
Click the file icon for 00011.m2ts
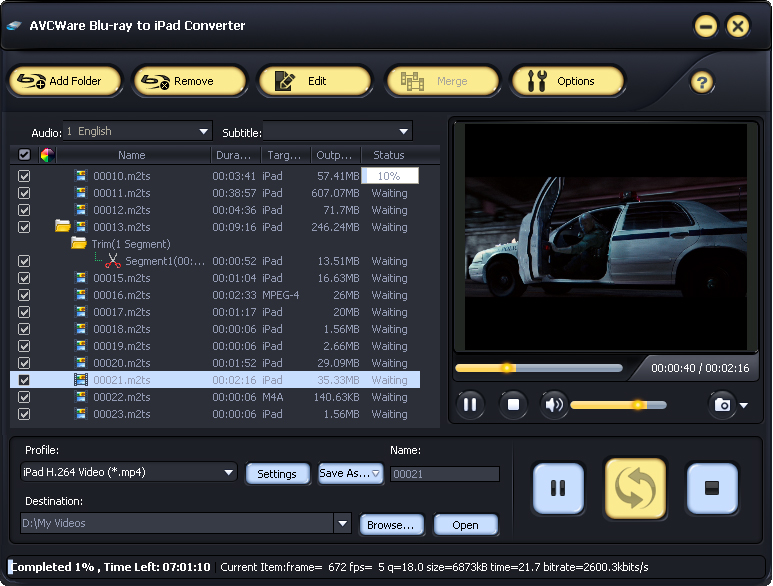(x=81, y=193)
